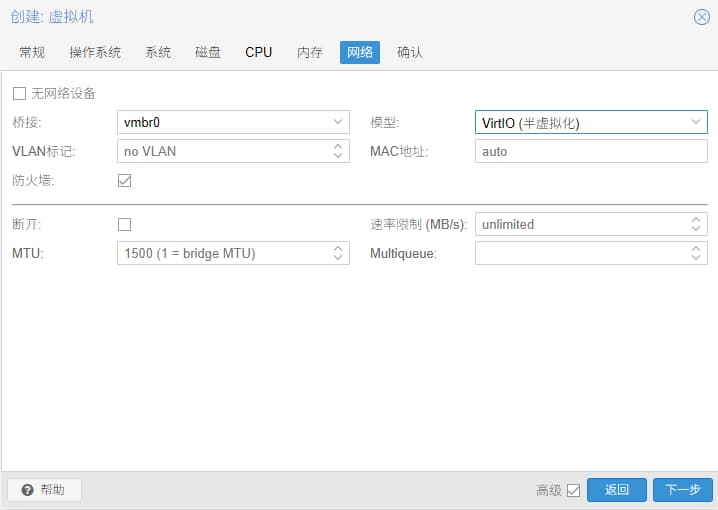The width and height of the screenshot is (718, 510).
Task: Select the 网络 tab
Action: coord(359,52)
